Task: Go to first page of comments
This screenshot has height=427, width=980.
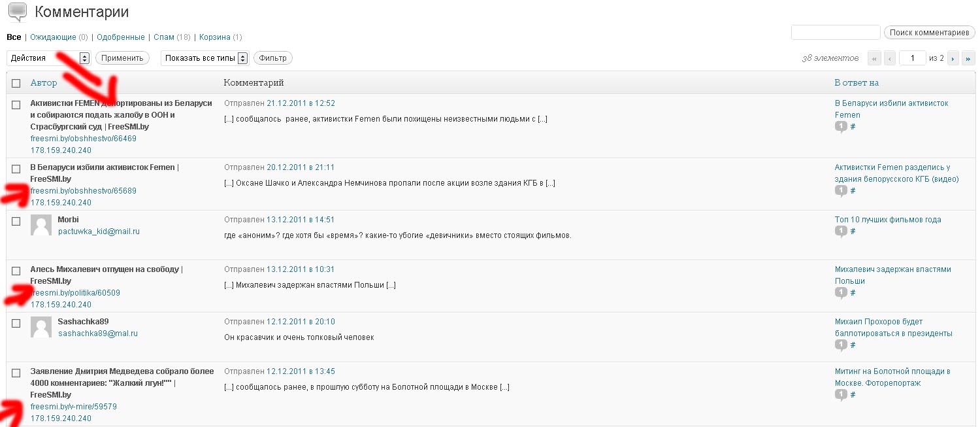Action: pos(874,58)
